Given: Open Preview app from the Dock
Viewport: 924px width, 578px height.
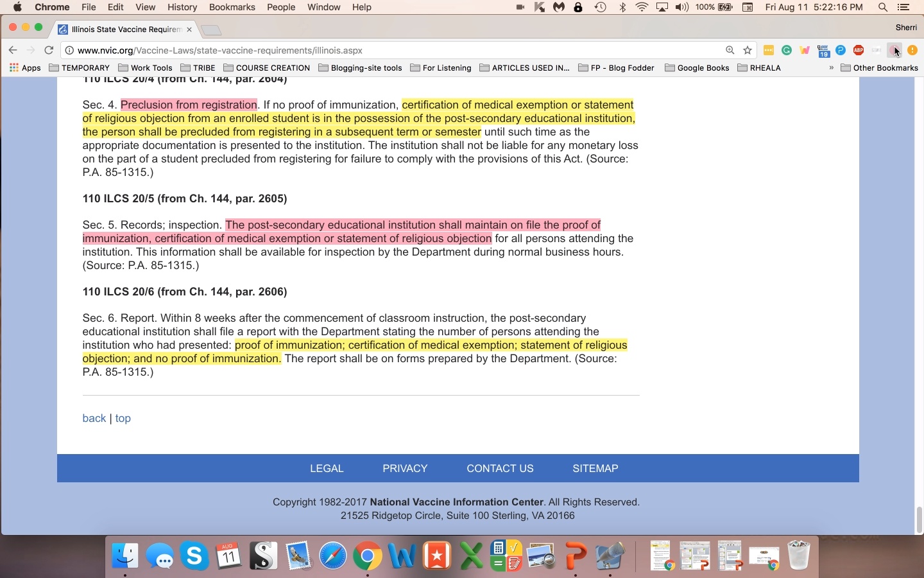Looking at the screenshot, I should (541, 556).
